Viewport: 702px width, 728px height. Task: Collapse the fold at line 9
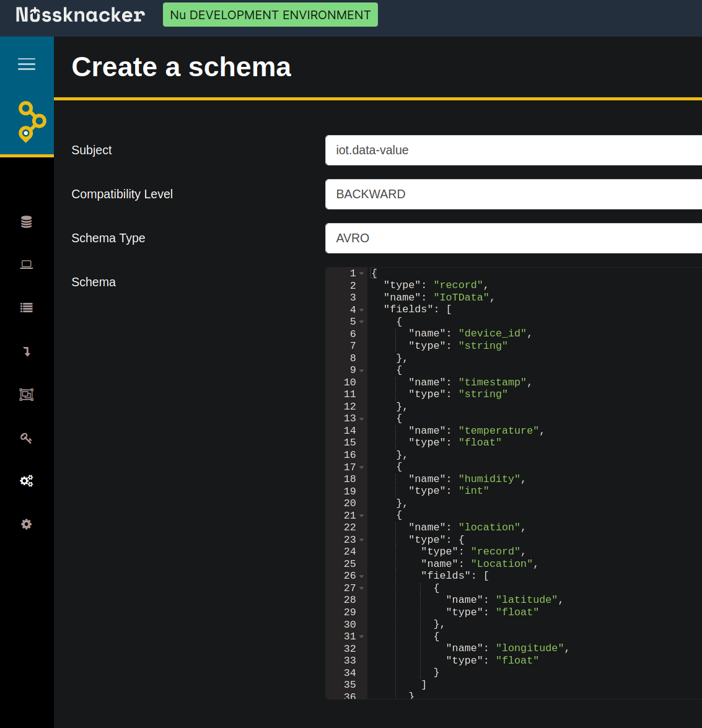point(362,371)
